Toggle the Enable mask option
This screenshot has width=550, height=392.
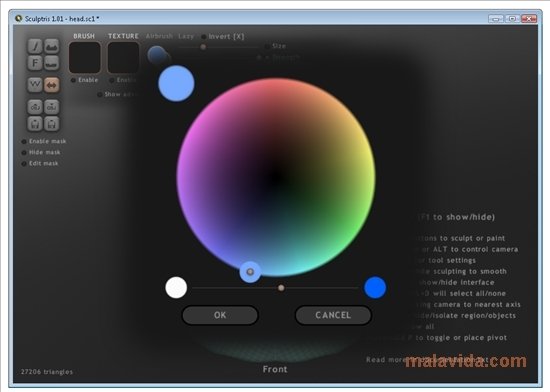point(44,141)
